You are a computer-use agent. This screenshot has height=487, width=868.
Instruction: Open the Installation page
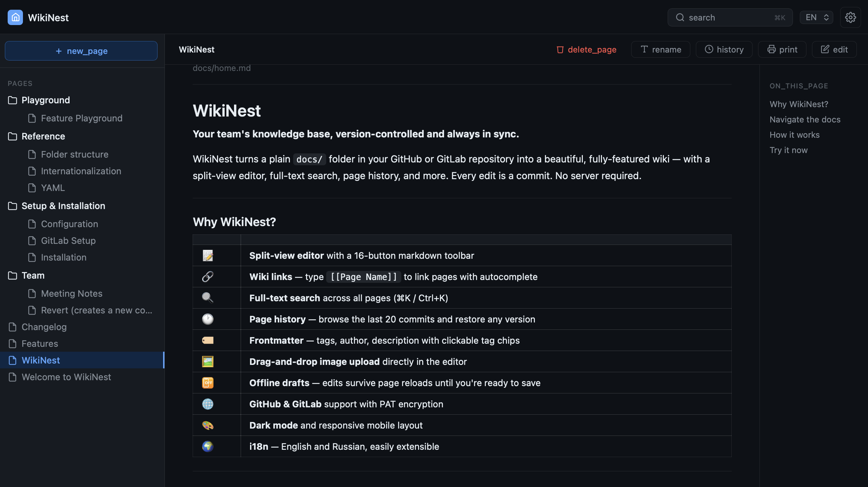[x=82, y=257]
